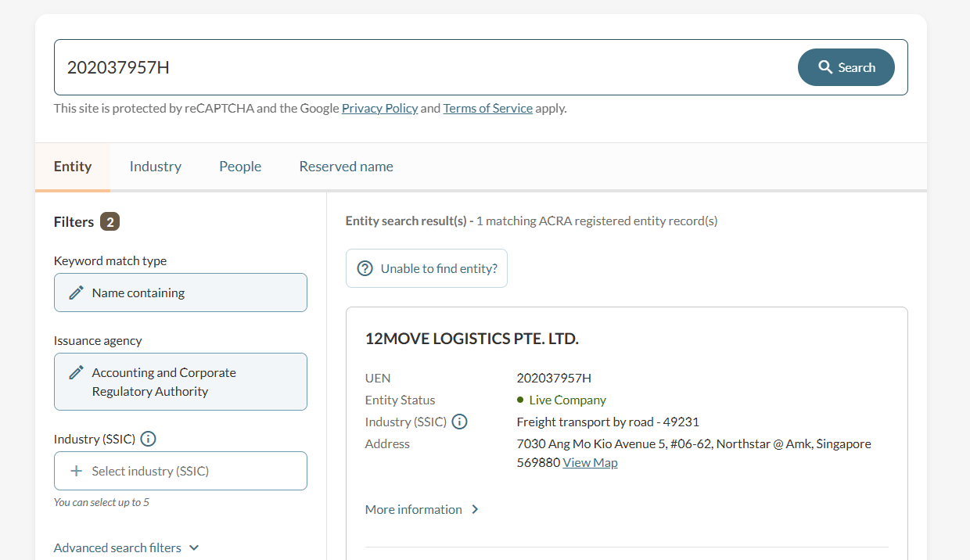The width and height of the screenshot is (970, 560).
Task: Click the Filters count badge showing 2
Action: coord(110,222)
